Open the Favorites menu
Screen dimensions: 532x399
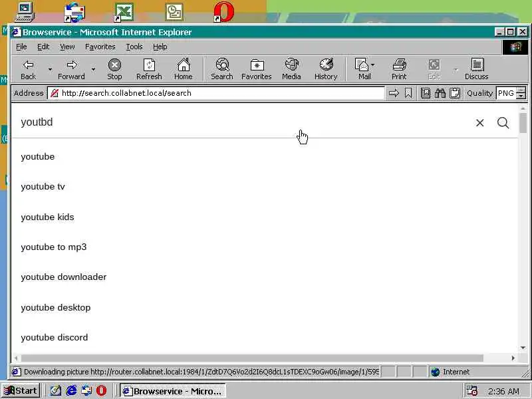100,47
